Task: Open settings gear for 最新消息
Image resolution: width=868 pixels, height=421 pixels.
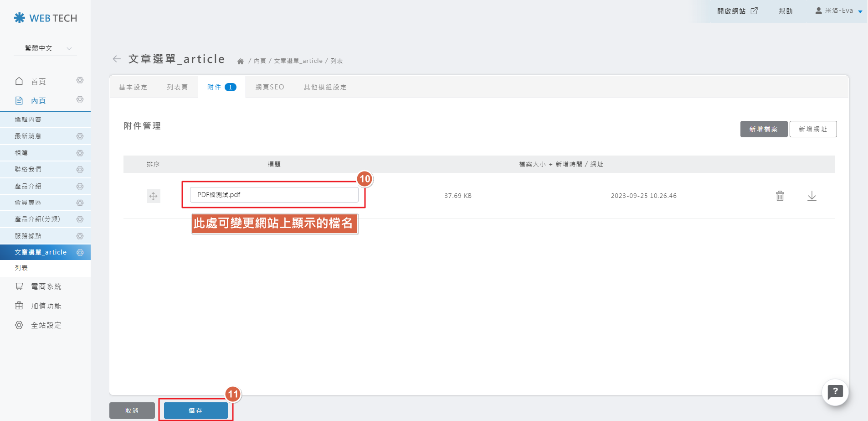Action: pos(80,136)
